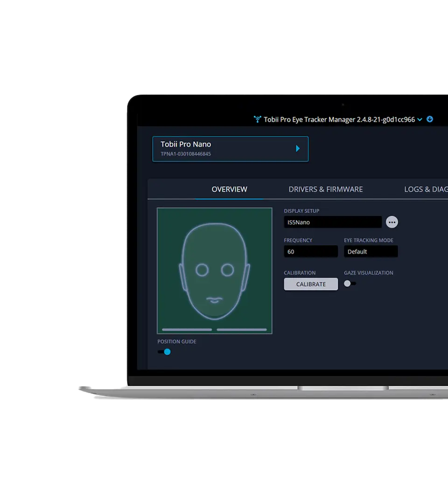This screenshot has width=448, height=499.
Task: Click the CALIBRATION label
Action: pos(300,273)
